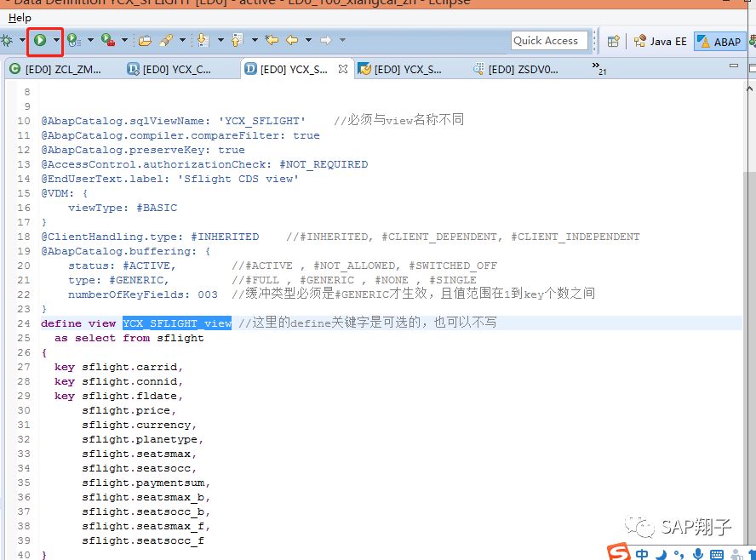Click the sflight.price field
Image resolution: width=756 pixels, height=560 pixels.
click(x=129, y=410)
